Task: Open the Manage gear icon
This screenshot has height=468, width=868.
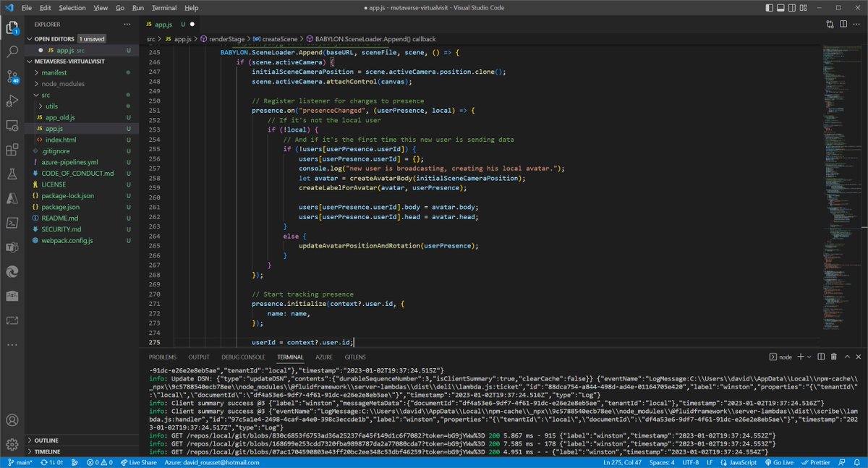Action: click(x=12, y=444)
